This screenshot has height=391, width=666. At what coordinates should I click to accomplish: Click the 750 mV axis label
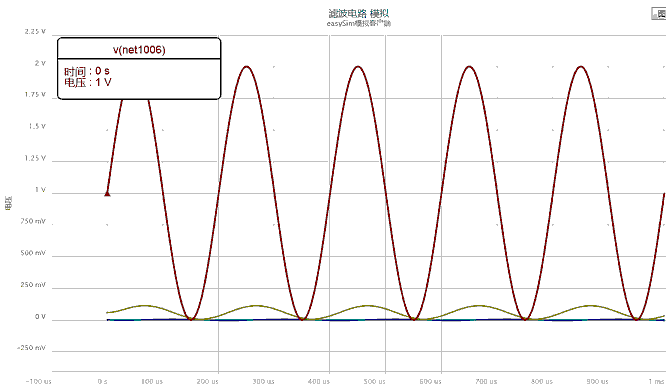coord(33,221)
